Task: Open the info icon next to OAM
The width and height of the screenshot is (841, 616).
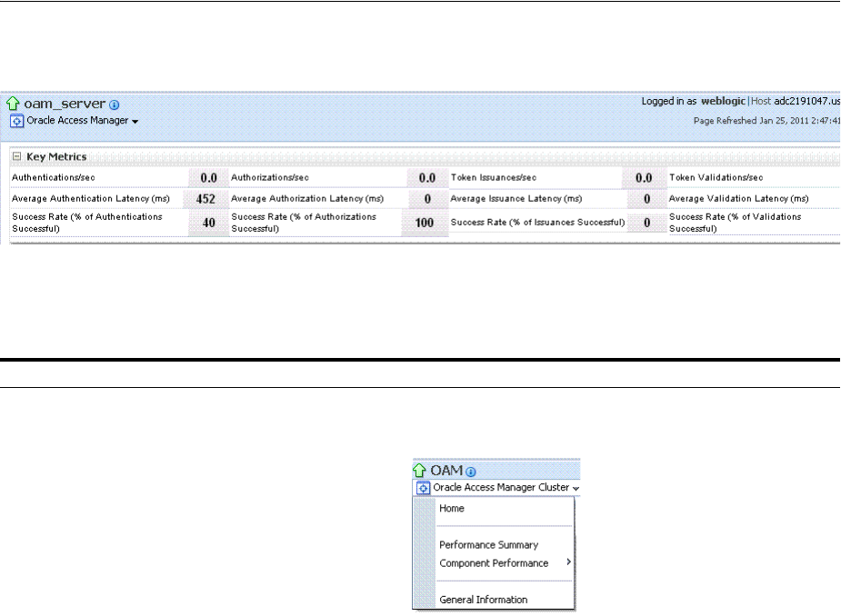Action: [x=471, y=472]
